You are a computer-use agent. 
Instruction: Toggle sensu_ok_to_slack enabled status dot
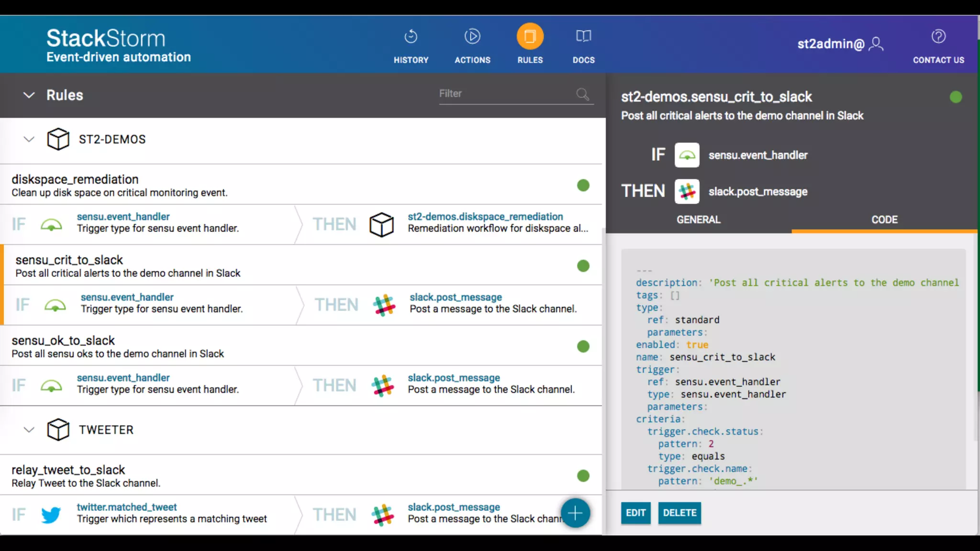(583, 346)
